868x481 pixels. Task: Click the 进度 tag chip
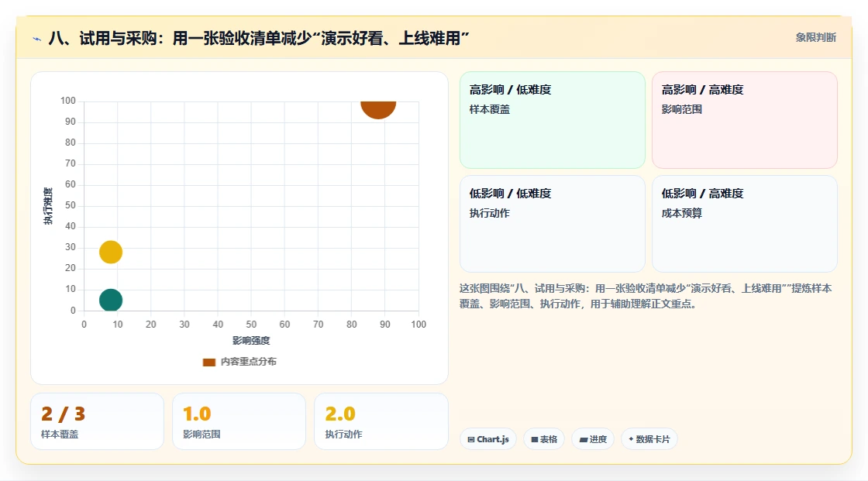click(593, 439)
